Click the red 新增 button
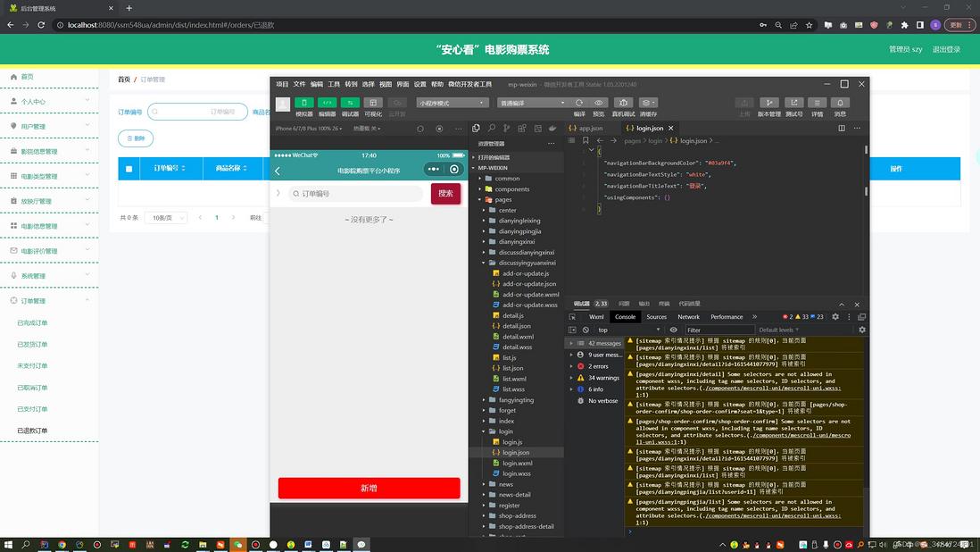 coord(369,488)
